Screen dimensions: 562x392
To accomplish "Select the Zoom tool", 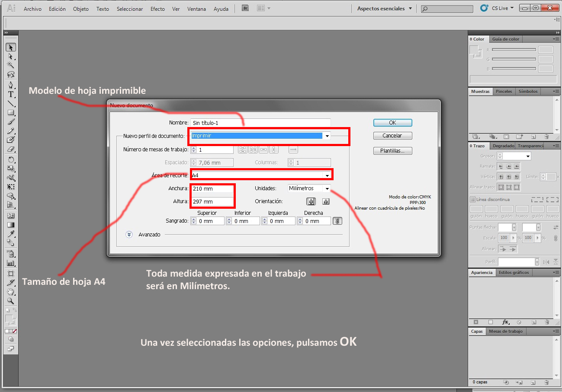I will coord(11,300).
